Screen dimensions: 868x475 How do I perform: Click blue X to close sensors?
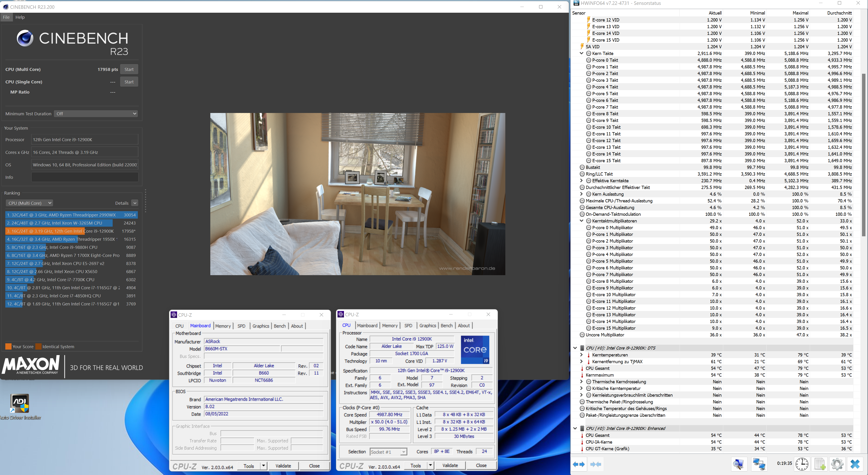[x=855, y=464]
